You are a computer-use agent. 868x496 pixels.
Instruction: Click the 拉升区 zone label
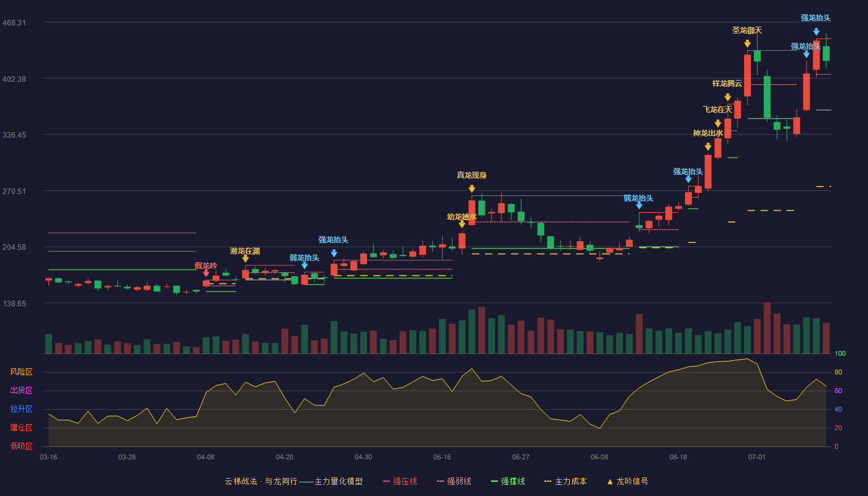[21, 409]
